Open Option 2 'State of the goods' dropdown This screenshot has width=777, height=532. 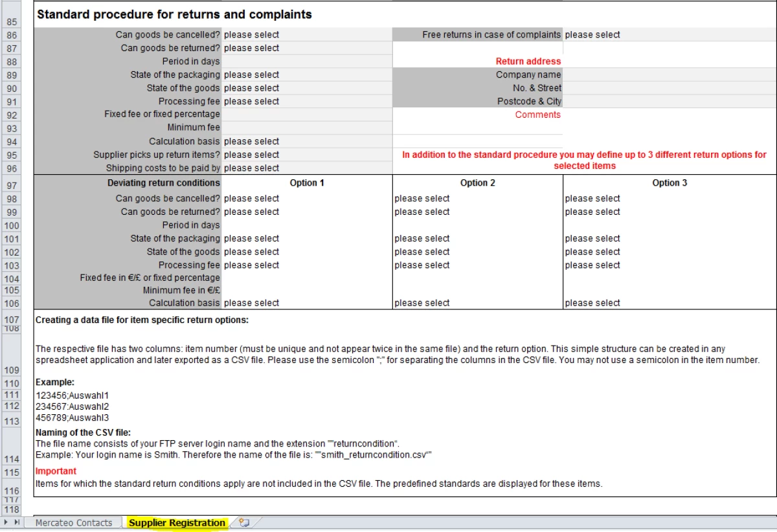tap(477, 252)
